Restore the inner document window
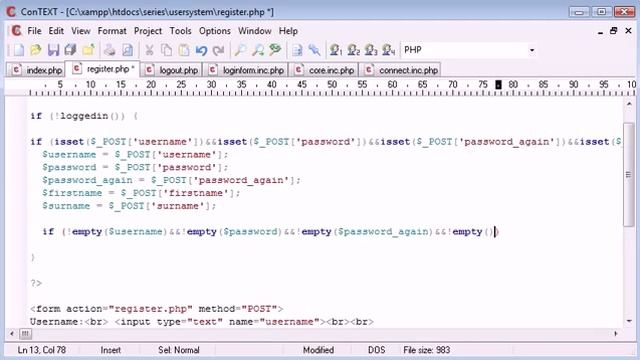Viewport: 640px width, 360px height. [613, 31]
